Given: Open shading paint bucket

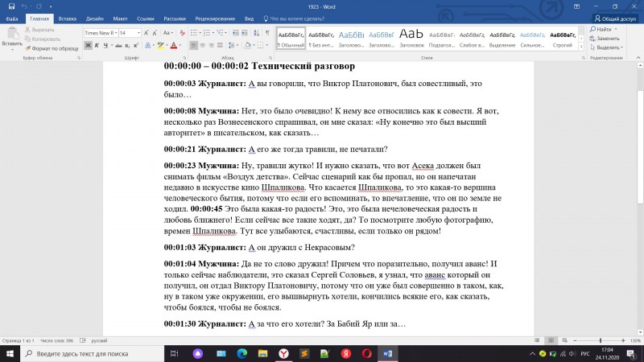Looking at the screenshot, I should point(247,45).
